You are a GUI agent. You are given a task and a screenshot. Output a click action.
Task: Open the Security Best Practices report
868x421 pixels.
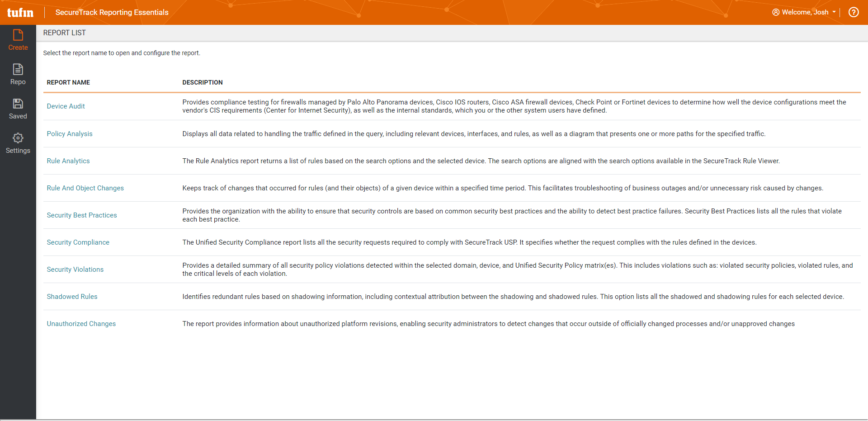(x=82, y=215)
